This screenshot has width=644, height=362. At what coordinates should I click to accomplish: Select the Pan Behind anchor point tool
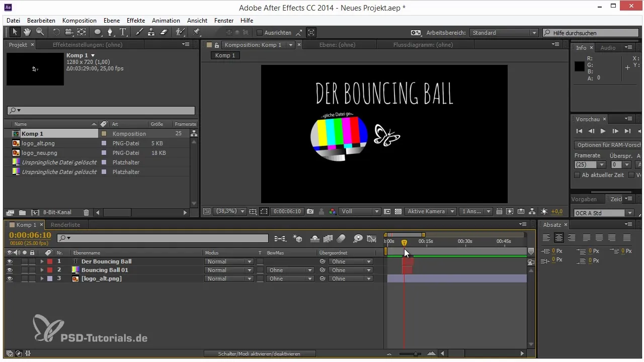coord(82,32)
